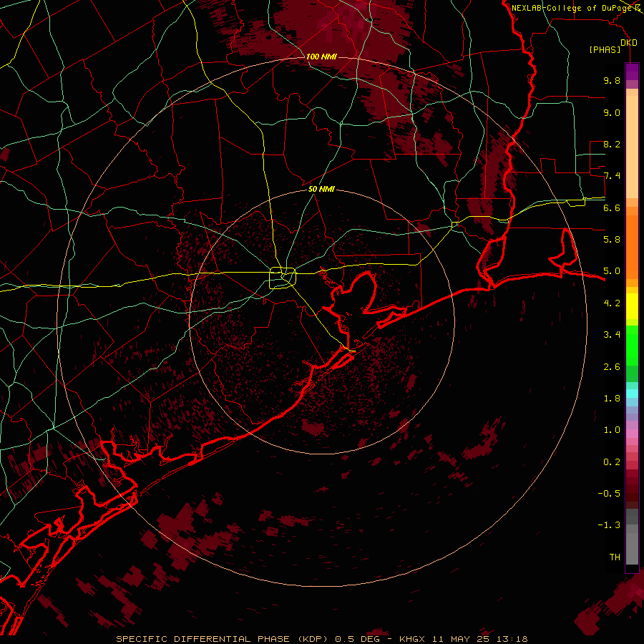Image resolution: width=644 pixels, height=644 pixels.
Task: Click the orange segment of the color bar
Action: tap(632, 248)
